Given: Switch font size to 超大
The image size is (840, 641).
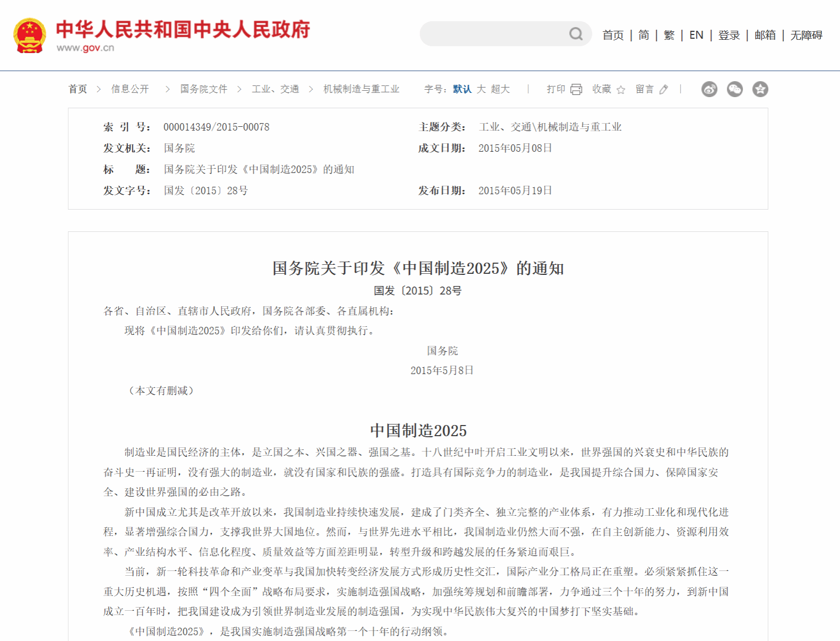Looking at the screenshot, I should click(500, 89).
